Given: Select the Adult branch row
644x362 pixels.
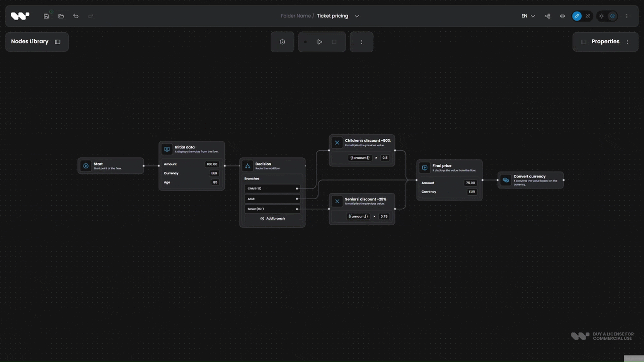Looking at the screenshot, I should (272, 199).
